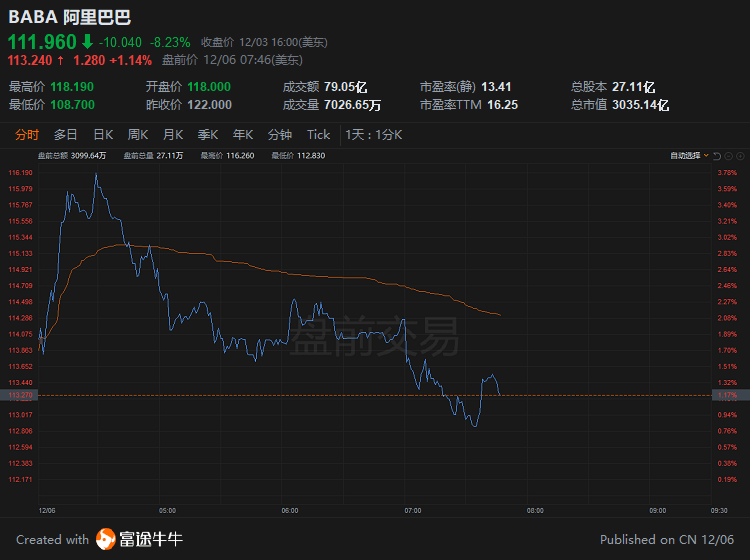The image size is (750, 560).
Task: Switch to the Tick tab
Action: pos(318,135)
